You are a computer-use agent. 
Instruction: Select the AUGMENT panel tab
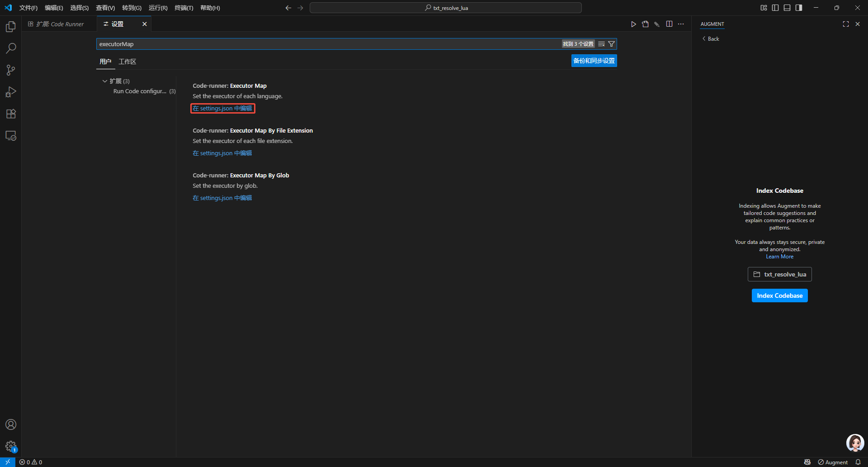click(x=712, y=24)
